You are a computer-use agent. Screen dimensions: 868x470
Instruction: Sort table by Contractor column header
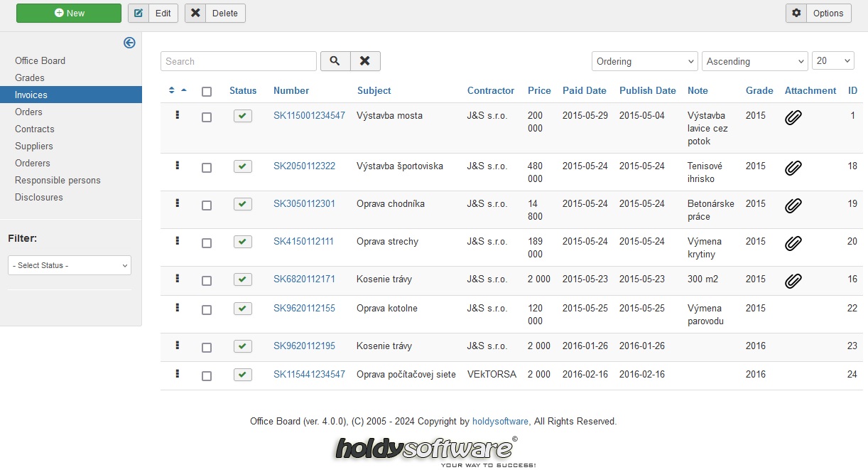pos(491,90)
